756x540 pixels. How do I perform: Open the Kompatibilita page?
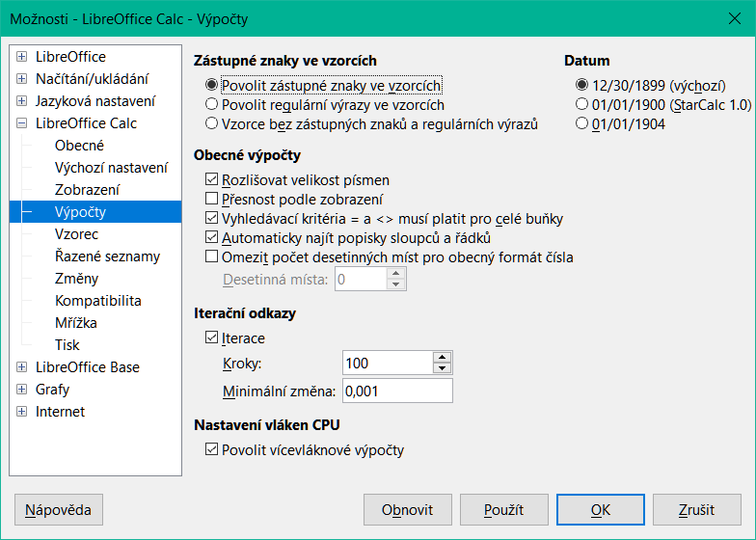98,301
